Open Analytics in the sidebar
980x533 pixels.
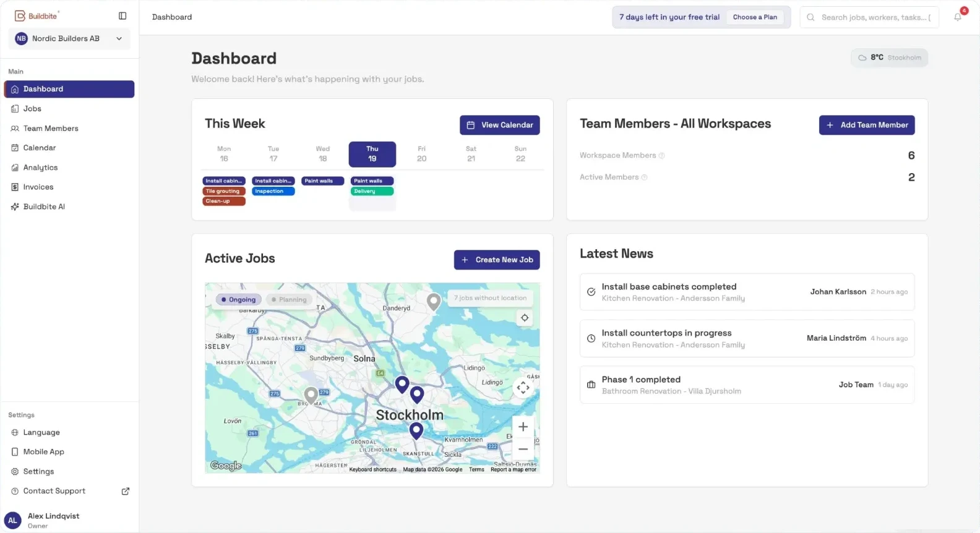click(69, 168)
